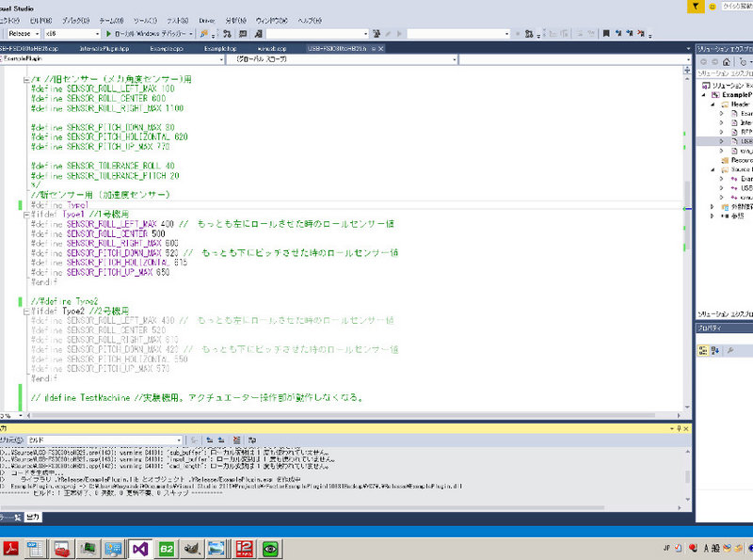Collapse the ExampleP project node
This screenshot has width=753, height=560.
click(x=704, y=95)
